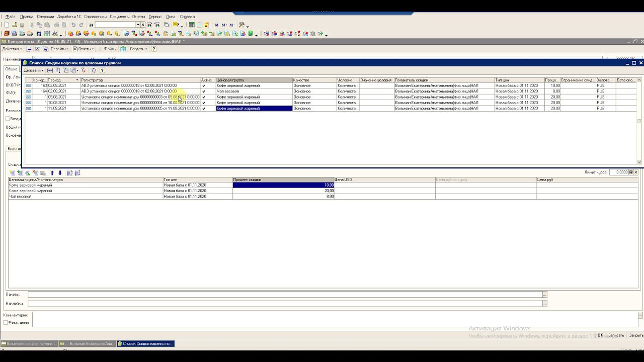
Task: Toggle active checkmark in 09.08.2021 row
Action: click(x=204, y=97)
